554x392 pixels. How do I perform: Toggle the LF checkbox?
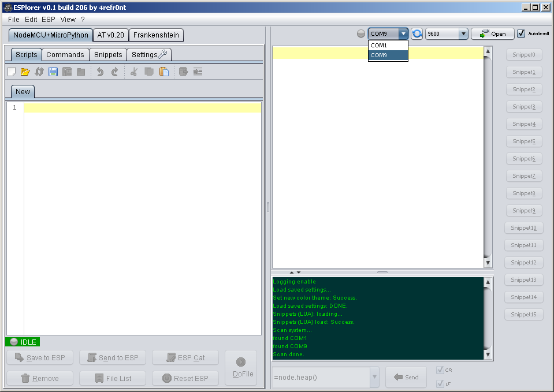[x=440, y=383]
